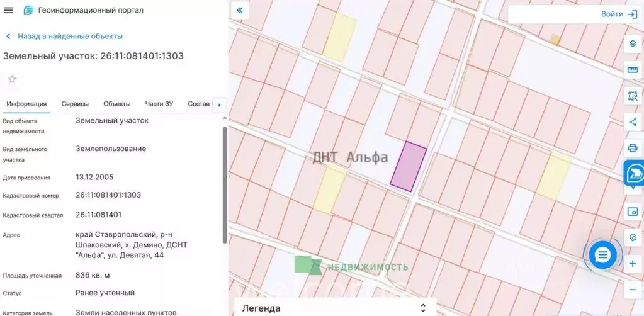
Task: Click the status value Ранее учтенный
Action: [105, 293]
